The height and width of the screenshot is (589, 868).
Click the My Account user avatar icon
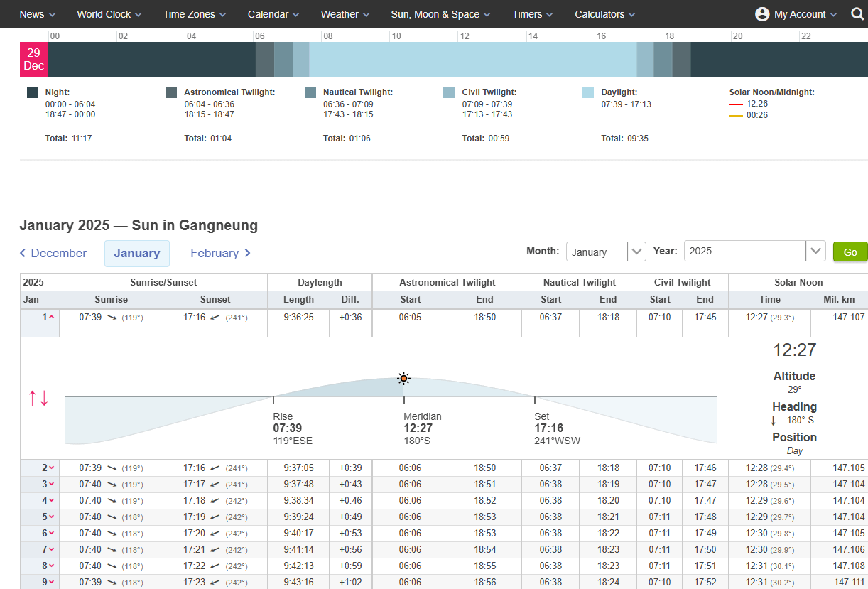[762, 14]
